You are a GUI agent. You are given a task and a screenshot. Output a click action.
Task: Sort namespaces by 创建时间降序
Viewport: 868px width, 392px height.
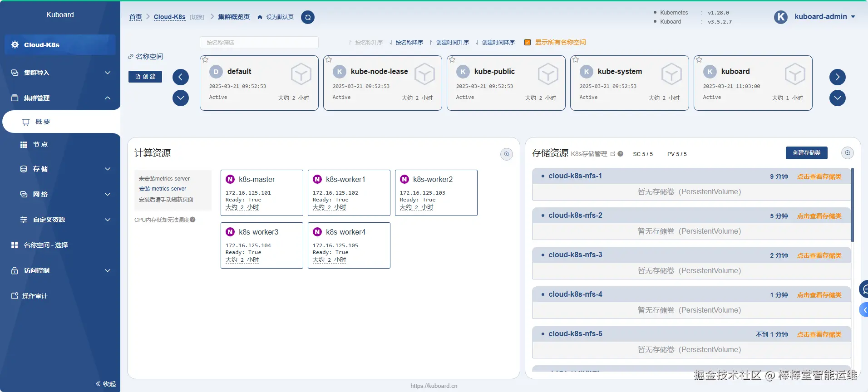pyautogui.click(x=495, y=42)
